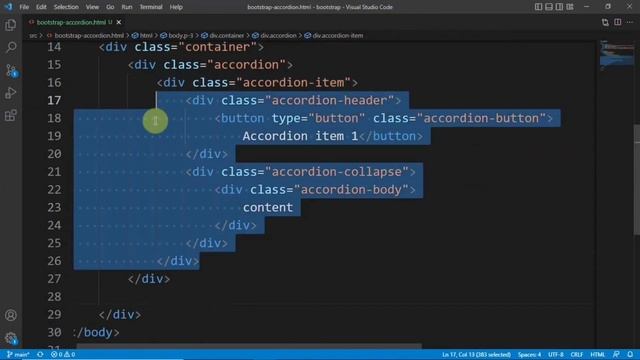Open the Manage gear icon
Viewport: 640px width, 360px height.
point(11,338)
